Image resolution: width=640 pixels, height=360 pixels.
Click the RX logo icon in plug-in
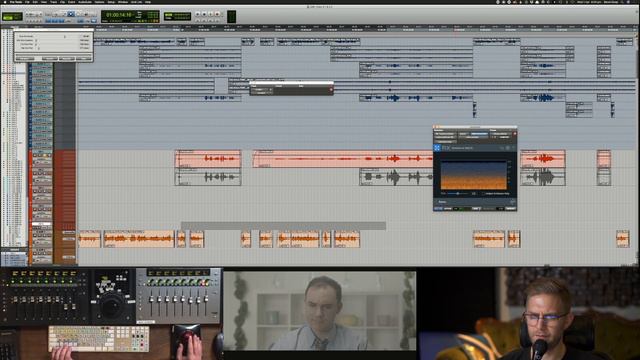(437, 148)
